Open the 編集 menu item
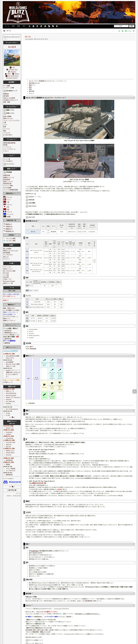Viewport: 138px width, 644px height. 18,26
